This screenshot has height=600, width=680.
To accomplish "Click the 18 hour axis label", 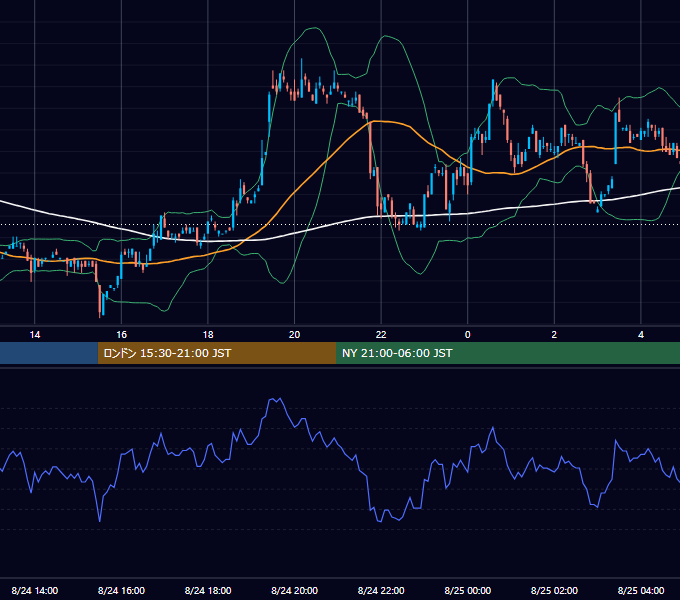I will click(x=208, y=335).
